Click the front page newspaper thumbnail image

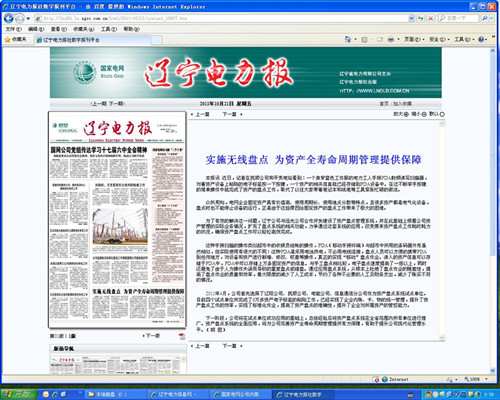tap(117, 220)
